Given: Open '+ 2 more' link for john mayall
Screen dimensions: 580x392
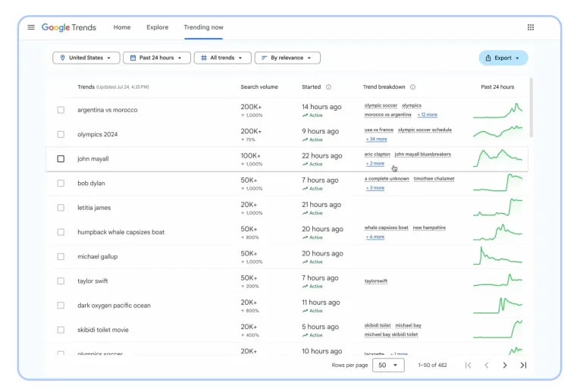Looking at the screenshot, I should (x=375, y=164).
